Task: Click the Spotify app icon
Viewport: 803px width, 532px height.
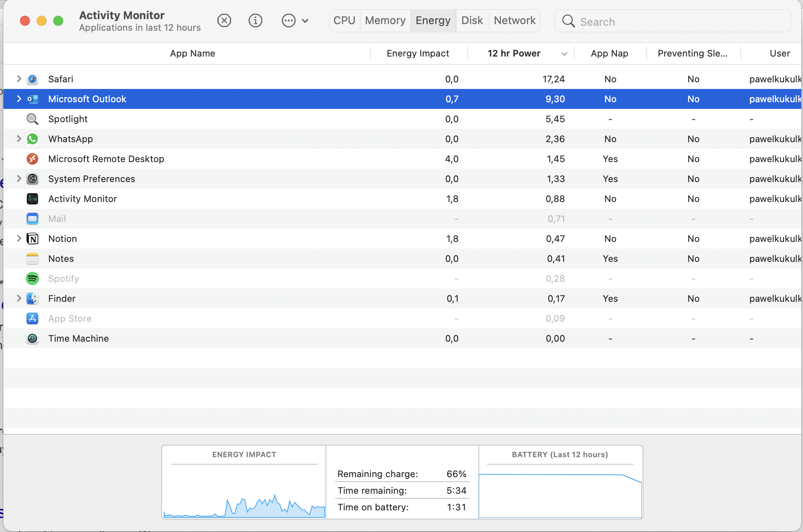Action: [x=32, y=278]
